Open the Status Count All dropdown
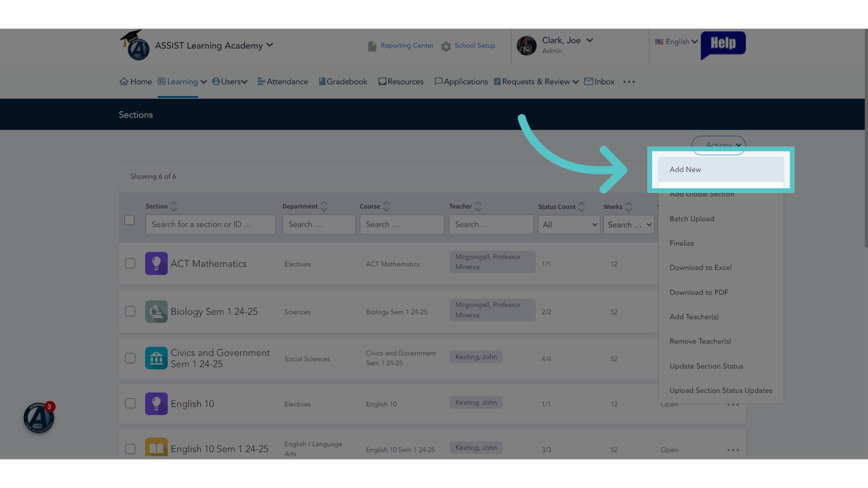This screenshot has height=488, width=868. click(569, 225)
